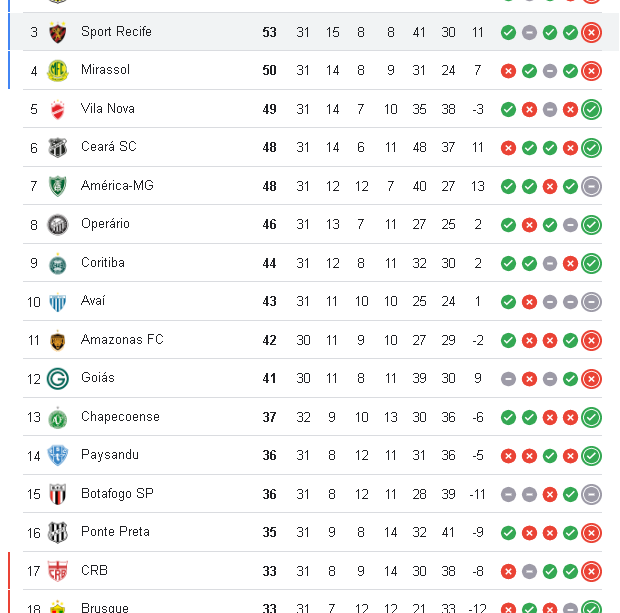620x613 pixels.
Task: Click the CRB team name
Action: point(94,571)
